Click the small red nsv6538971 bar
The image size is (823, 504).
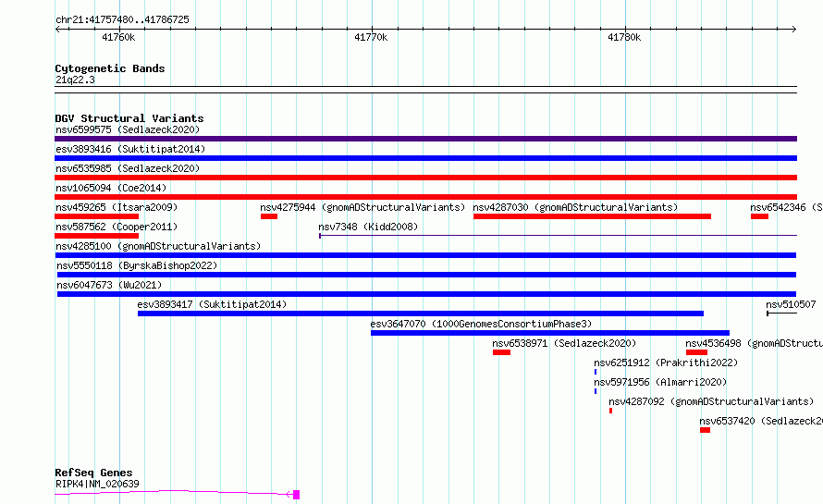click(501, 352)
